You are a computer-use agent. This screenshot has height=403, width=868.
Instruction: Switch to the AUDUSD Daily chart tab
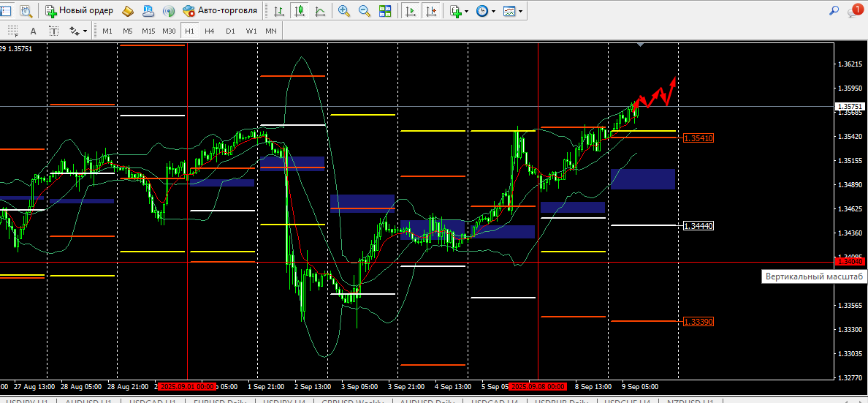click(427, 400)
